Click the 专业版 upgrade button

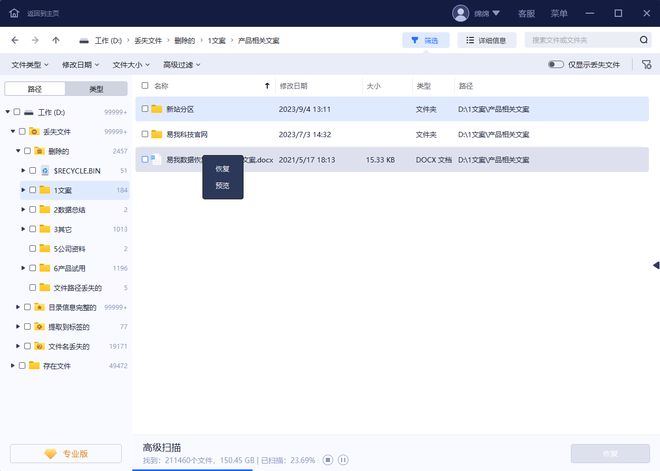click(x=66, y=454)
